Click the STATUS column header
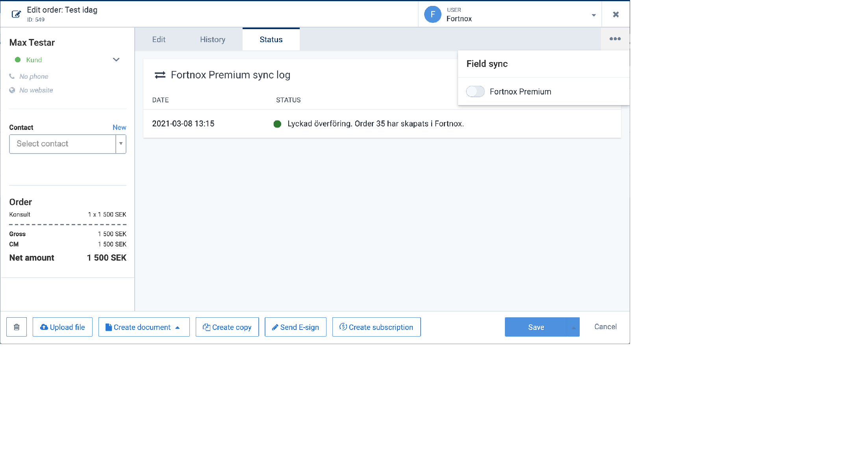Image resolution: width=868 pixels, height=474 pixels. [288, 100]
